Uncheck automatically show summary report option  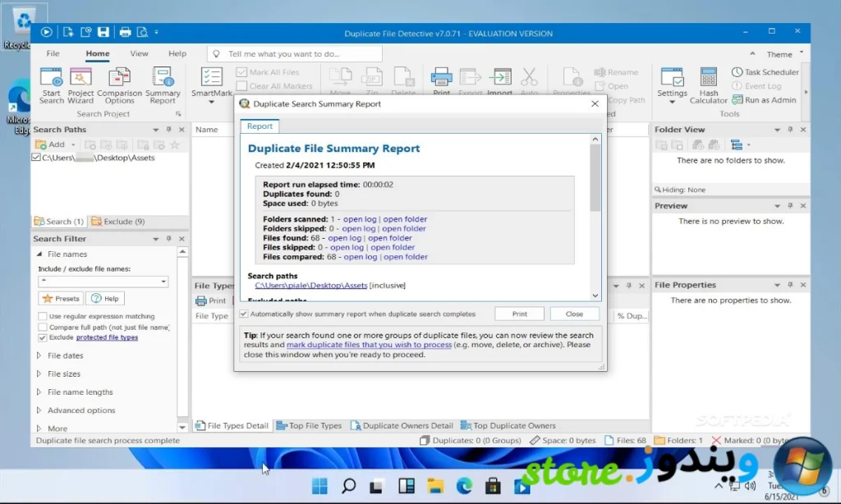point(244,314)
